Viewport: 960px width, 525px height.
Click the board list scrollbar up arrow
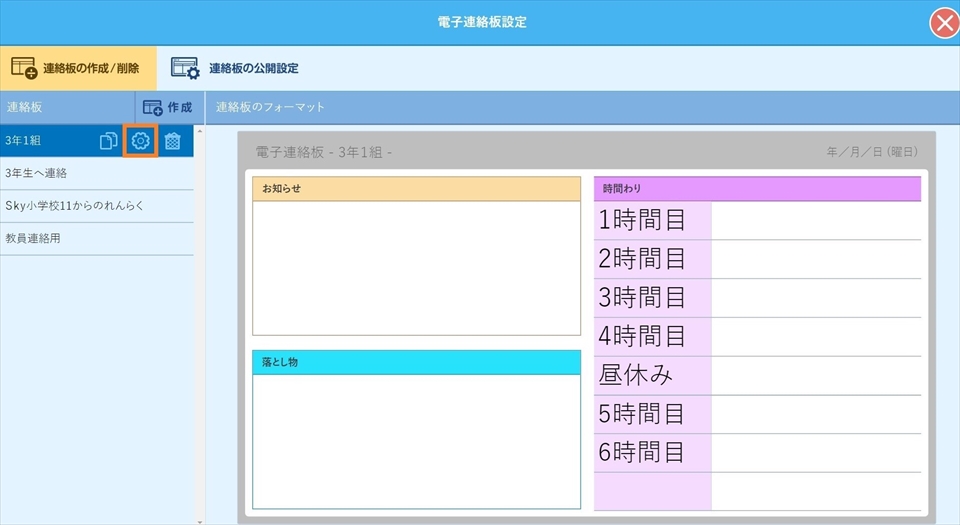click(x=198, y=131)
